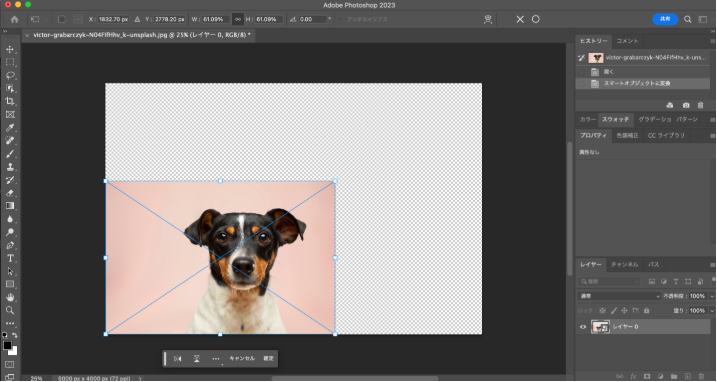Toggle pixel layer filter icon
The width and height of the screenshot is (717, 382).
pos(651,281)
